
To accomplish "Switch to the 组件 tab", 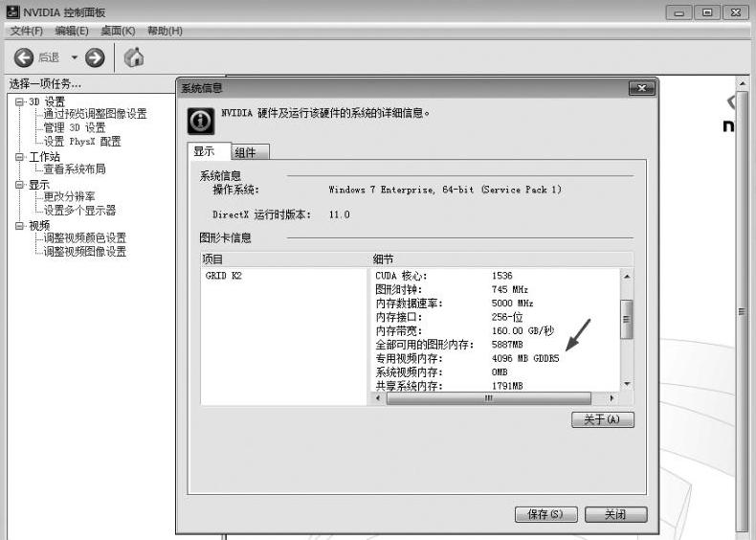I will [x=250, y=152].
